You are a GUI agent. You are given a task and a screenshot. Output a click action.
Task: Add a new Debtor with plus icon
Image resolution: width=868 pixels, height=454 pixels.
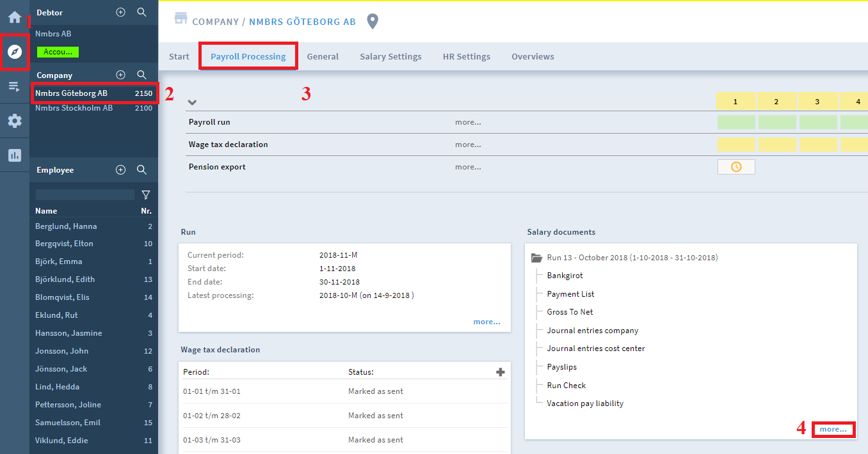tap(120, 12)
